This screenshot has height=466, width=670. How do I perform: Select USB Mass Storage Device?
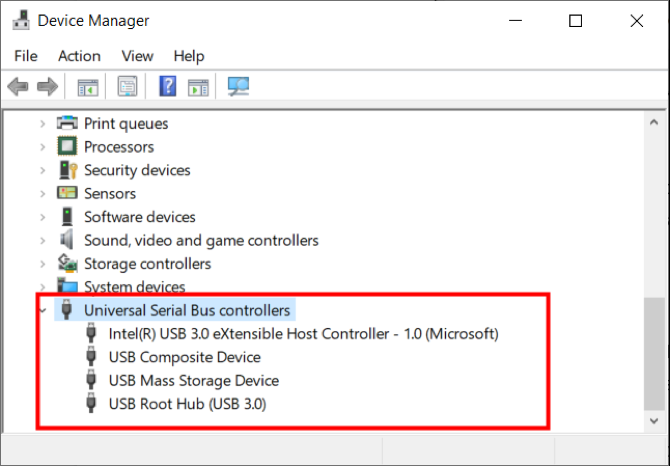pyautogui.click(x=194, y=381)
